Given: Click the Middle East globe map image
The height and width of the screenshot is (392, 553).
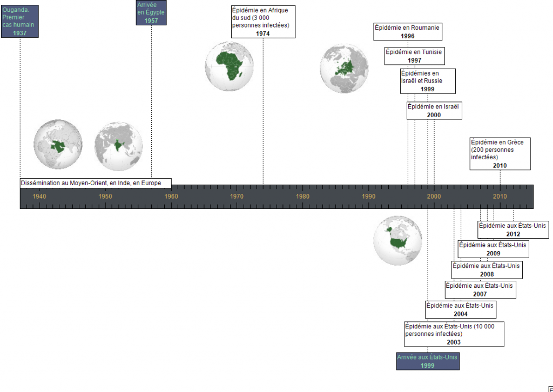Looking at the screenshot, I should pyautogui.click(x=58, y=145).
